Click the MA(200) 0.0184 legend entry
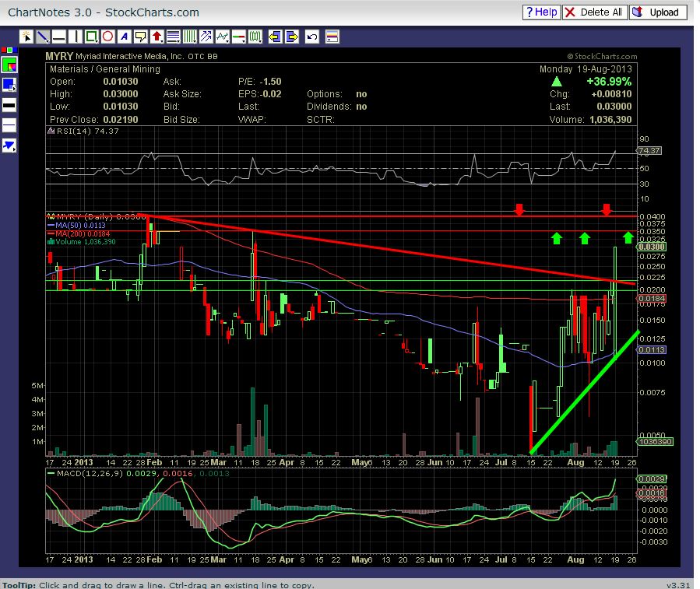Screen dimensions: 700x589 pyautogui.click(x=79, y=234)
